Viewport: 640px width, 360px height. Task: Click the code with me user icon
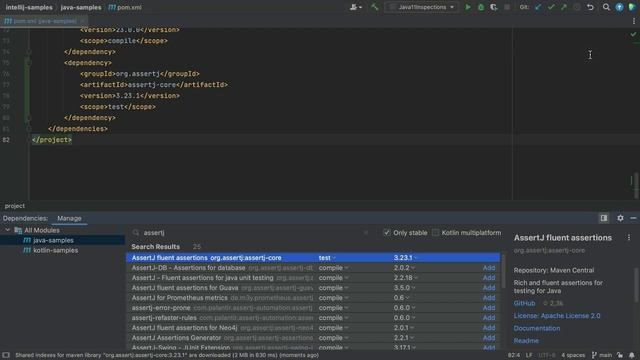coord(356,7)
